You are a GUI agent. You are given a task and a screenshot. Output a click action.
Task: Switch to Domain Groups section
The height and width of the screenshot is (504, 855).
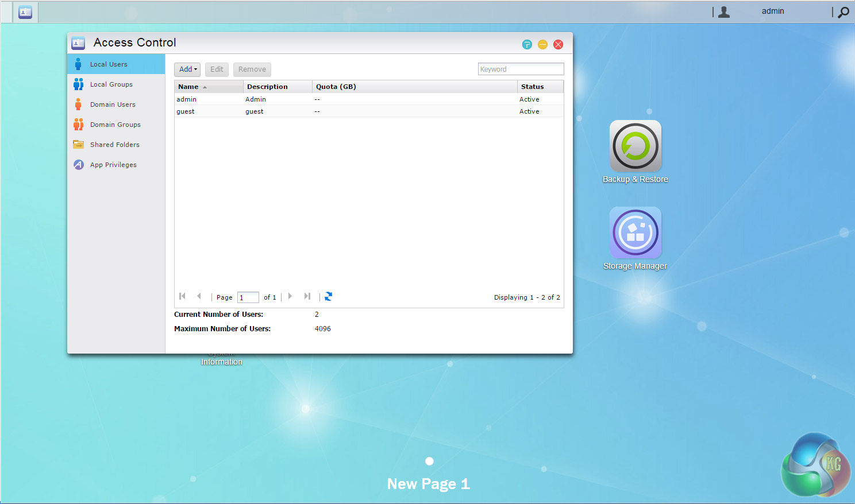[116, 125]
